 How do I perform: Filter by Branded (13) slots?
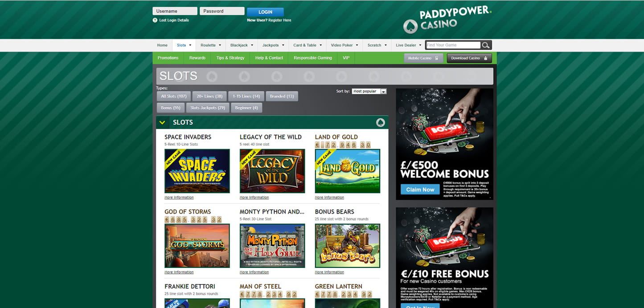point(282,96)
